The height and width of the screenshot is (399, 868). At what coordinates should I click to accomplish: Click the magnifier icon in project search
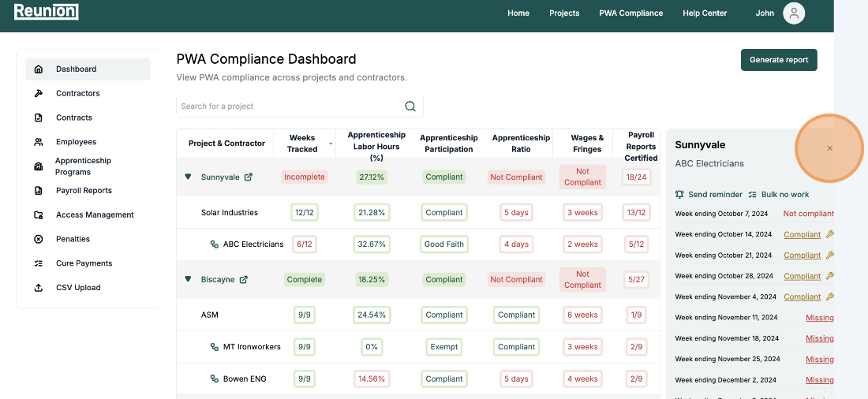click(x=410, y=106)
